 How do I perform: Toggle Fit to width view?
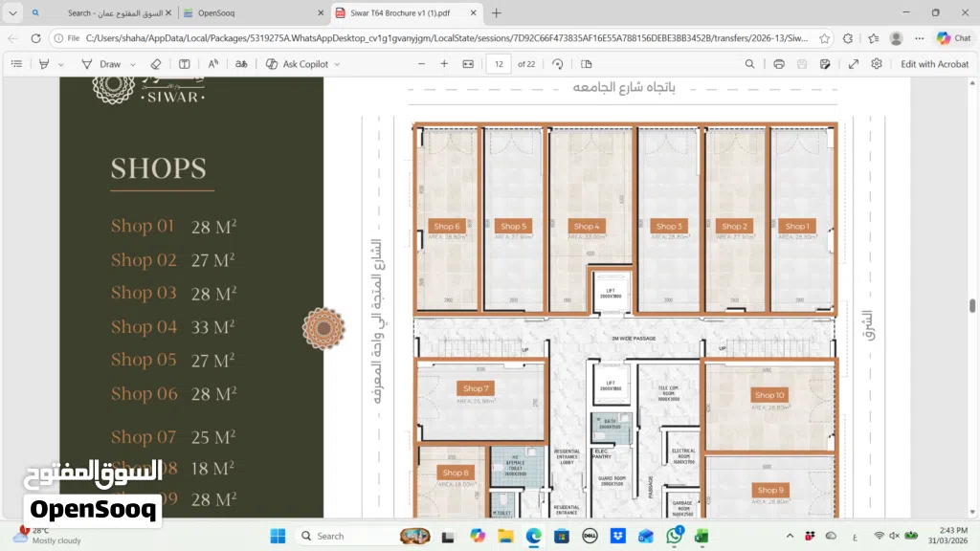coord(468,64)
